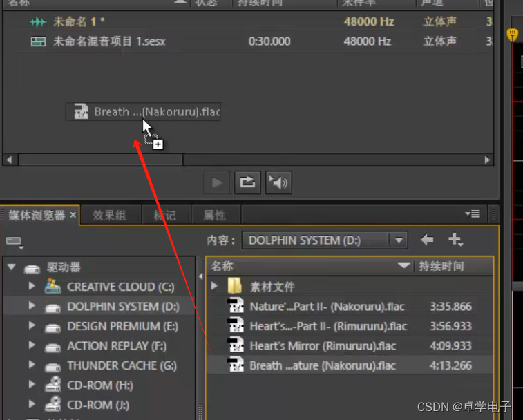
Task: Open the media browser panel menu
Action: (x=473, y=213)
